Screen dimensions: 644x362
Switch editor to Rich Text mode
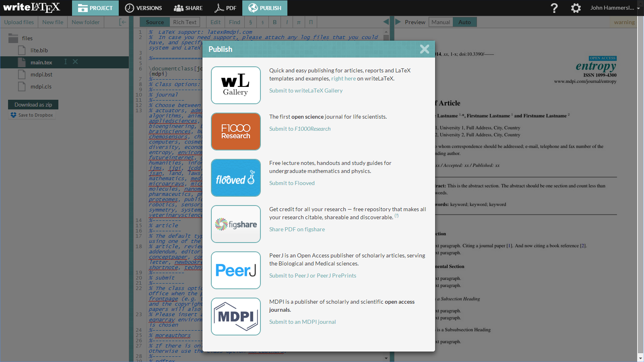coord(185,22)
